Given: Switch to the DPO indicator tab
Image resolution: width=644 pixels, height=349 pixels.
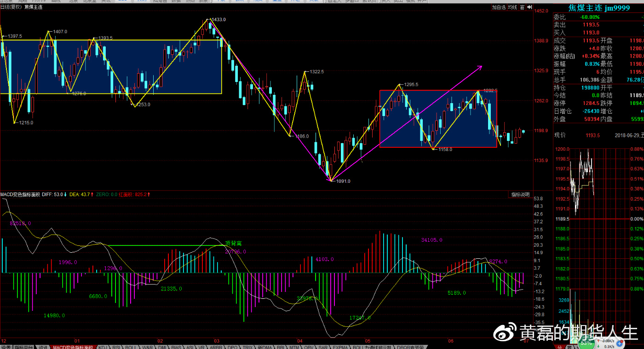Looking at the screenshot, I should click(x=232, y=347).
